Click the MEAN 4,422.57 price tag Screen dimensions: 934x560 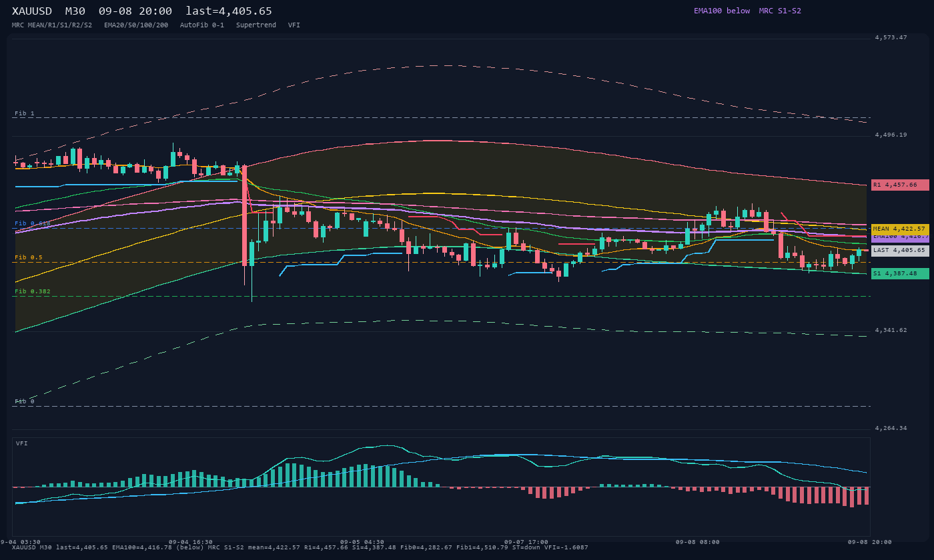click(900, 229)
